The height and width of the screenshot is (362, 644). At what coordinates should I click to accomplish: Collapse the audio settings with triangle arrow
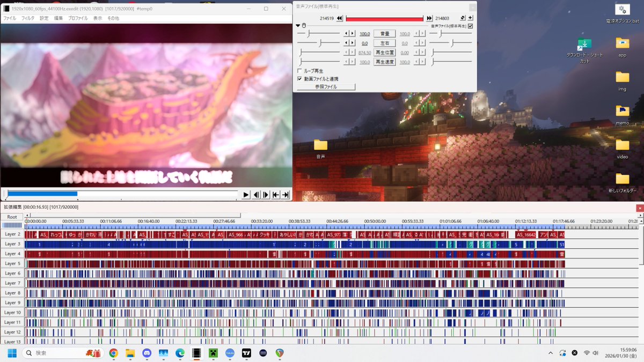pos(298,25)
